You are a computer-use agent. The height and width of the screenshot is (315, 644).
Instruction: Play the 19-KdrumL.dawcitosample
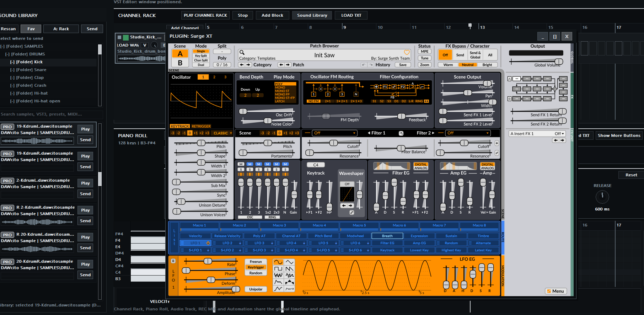click(x=85, y=129)
